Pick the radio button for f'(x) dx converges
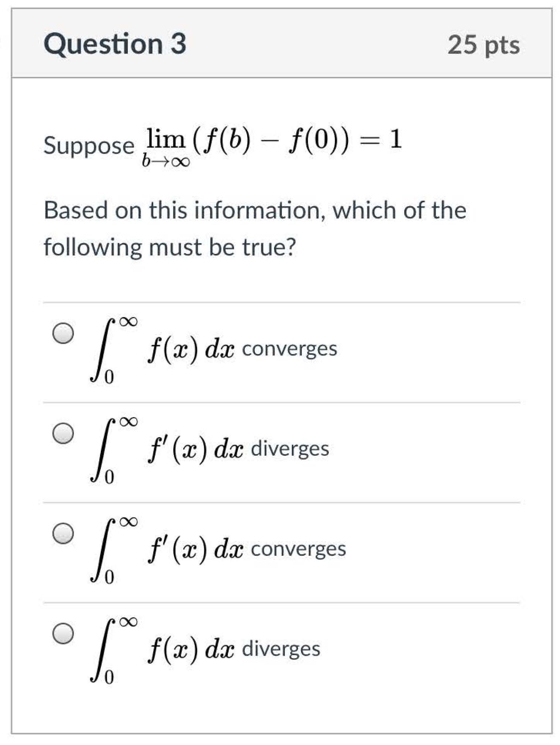The height and width of the screenshot is (745, 560). 63,533
